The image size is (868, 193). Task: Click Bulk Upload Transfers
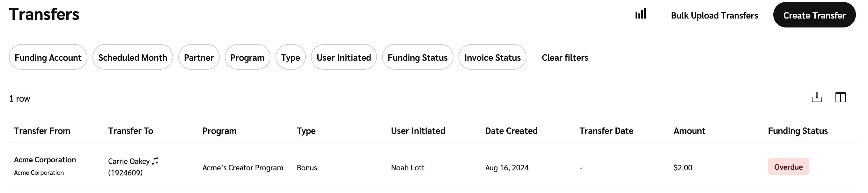click(x=714, y=16)
